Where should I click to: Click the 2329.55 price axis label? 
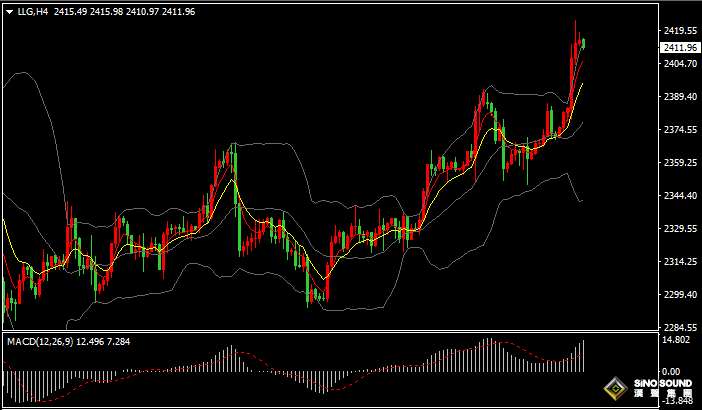680,229
